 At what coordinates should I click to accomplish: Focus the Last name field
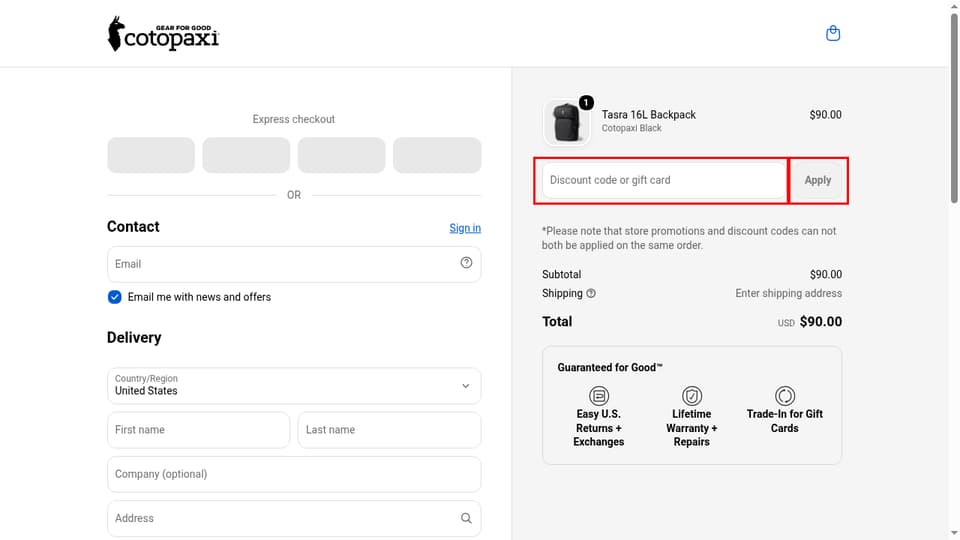(x=389, y=430)
